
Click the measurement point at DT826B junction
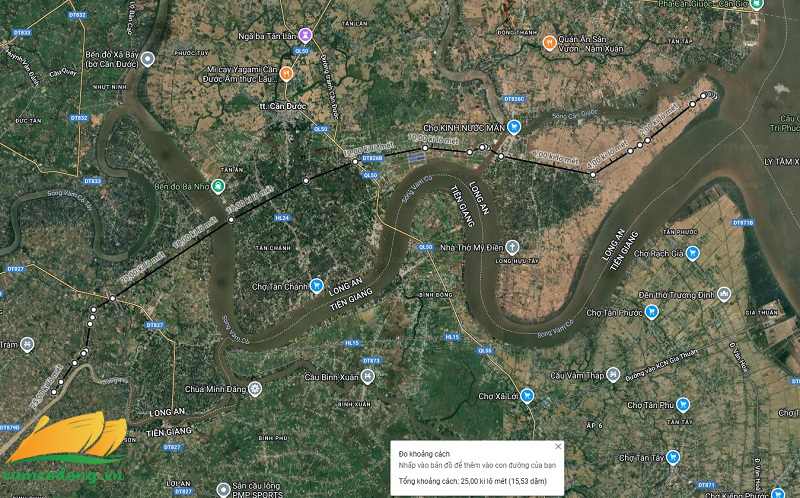(x=355, y=162)
